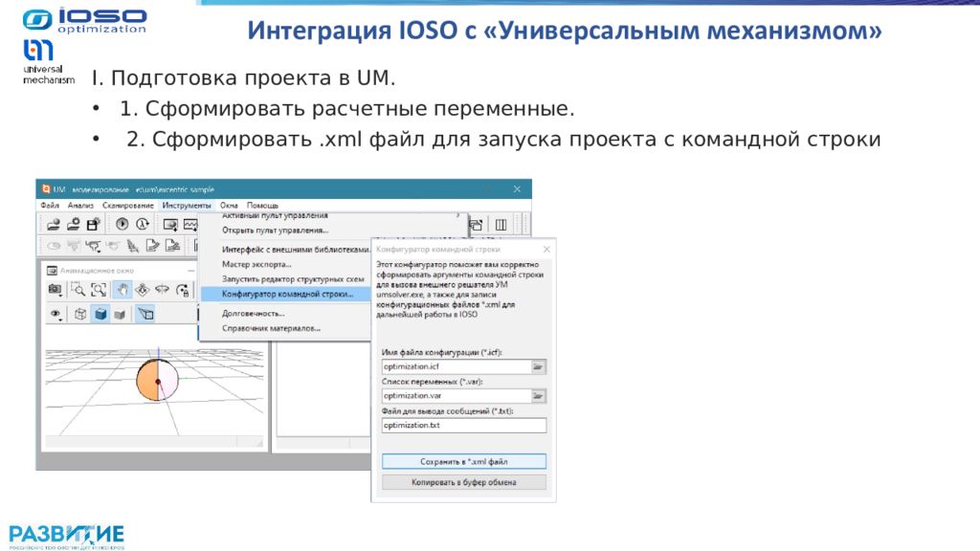
Task: Choose Мастер экспорта menu entry
Action: click(x=256, y=264)
